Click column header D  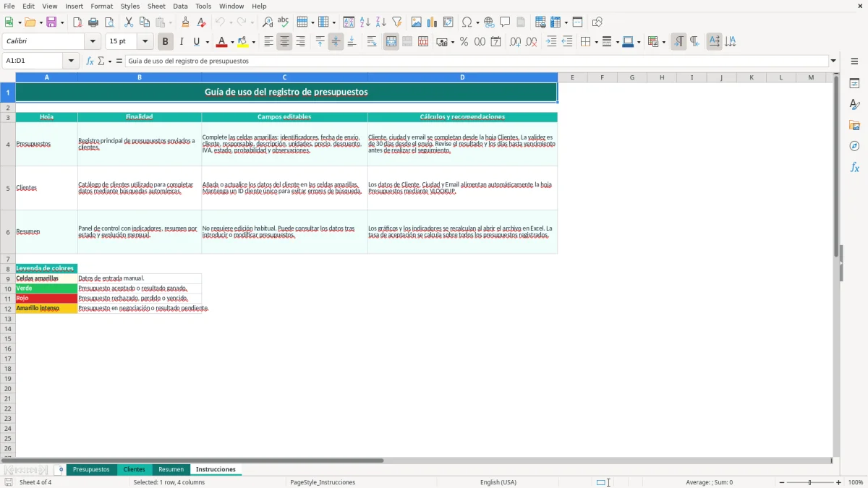click(x=462, y=77)
